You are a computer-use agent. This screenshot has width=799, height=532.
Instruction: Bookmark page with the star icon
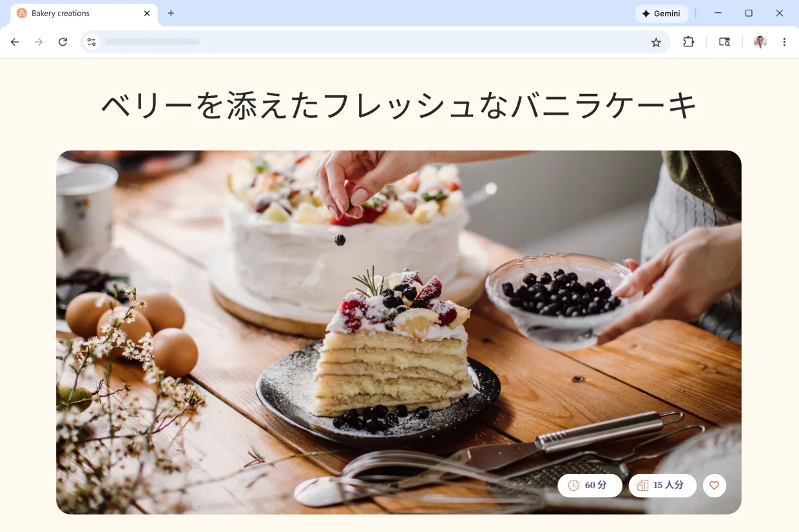(656, 42)
